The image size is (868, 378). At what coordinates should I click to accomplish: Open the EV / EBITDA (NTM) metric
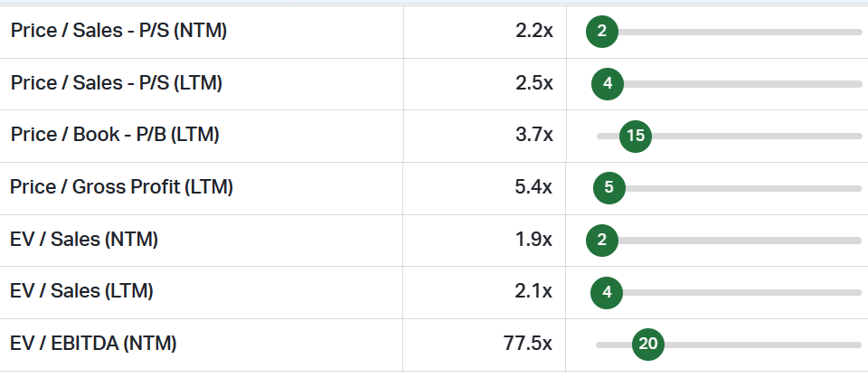point(93,345)
